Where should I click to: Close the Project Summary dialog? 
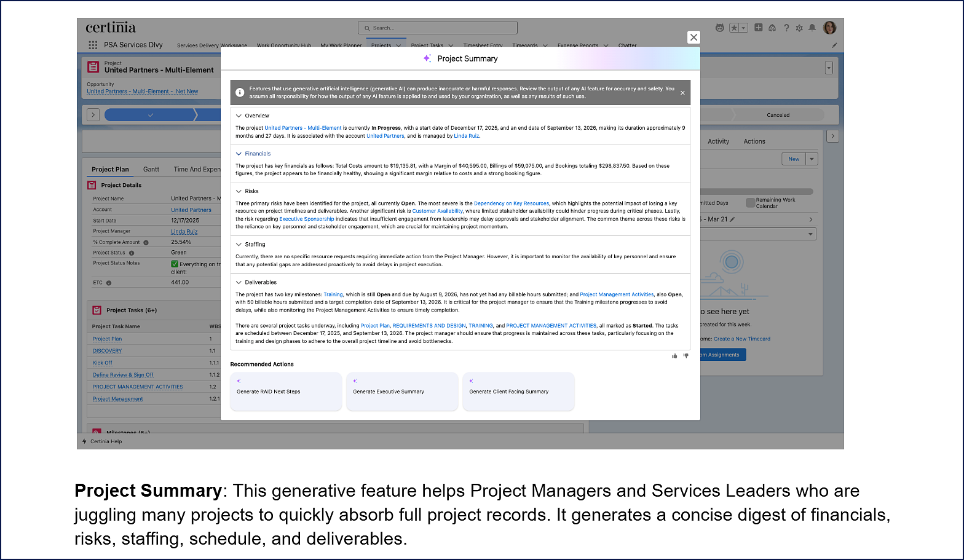[x=693, y=37]
